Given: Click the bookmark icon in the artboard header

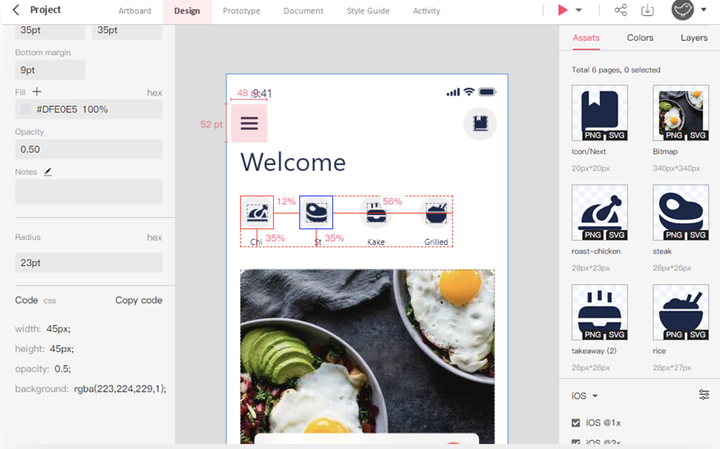Looking at the screenshot, I should (480, 123).
